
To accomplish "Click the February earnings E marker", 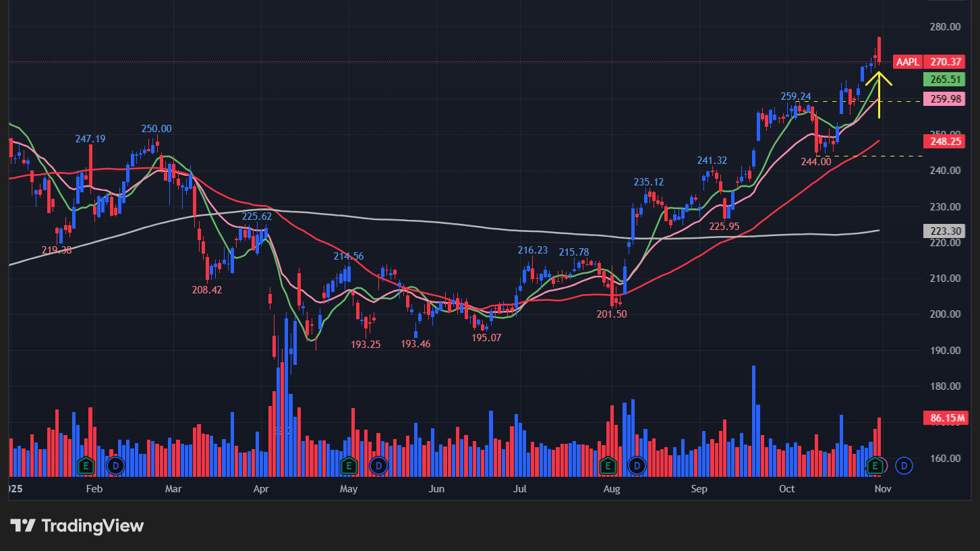I will [x=86, y=465].
